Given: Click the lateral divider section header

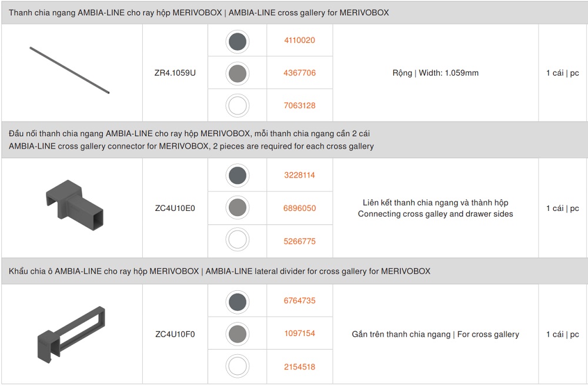Looking at the screenshot, I should pyautogui.click(x=219, y=271).
